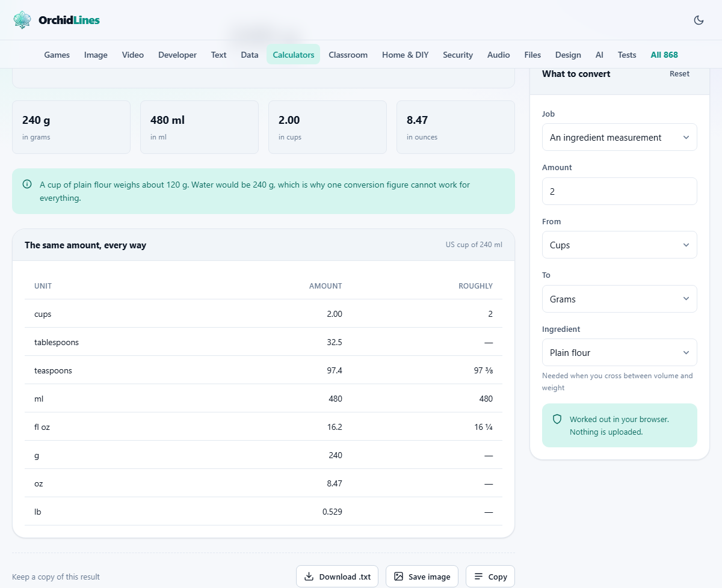Open the Home & DIY tab
Viewport: 722px width, 588px height.
(405, 55)
